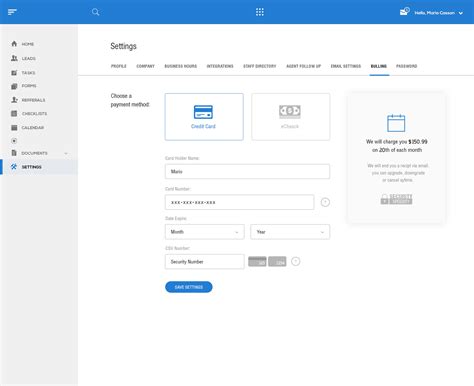Viewport: 474px width, 386px height.
Task: Open Referrals in sidebar
Action: [33, 100]
